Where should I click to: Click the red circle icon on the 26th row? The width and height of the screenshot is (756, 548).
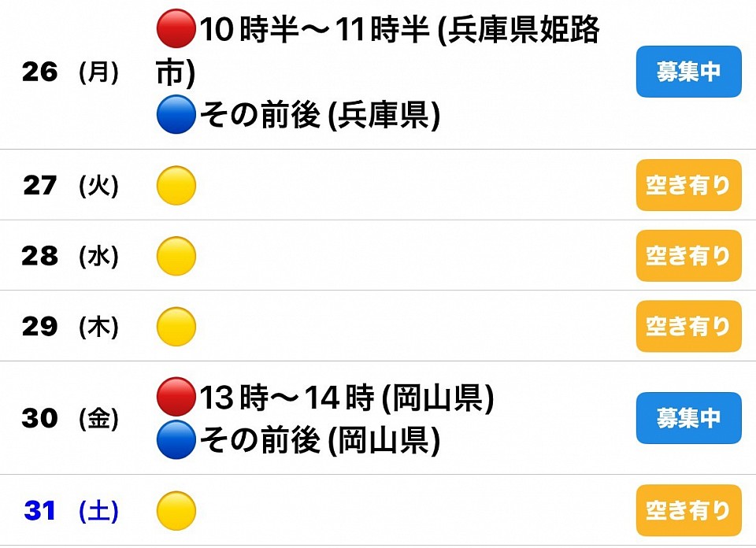176,31
